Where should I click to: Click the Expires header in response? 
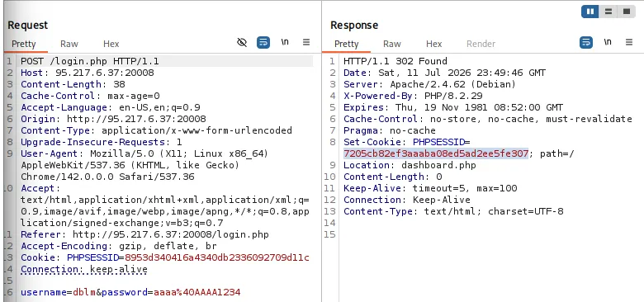point(453,107)
